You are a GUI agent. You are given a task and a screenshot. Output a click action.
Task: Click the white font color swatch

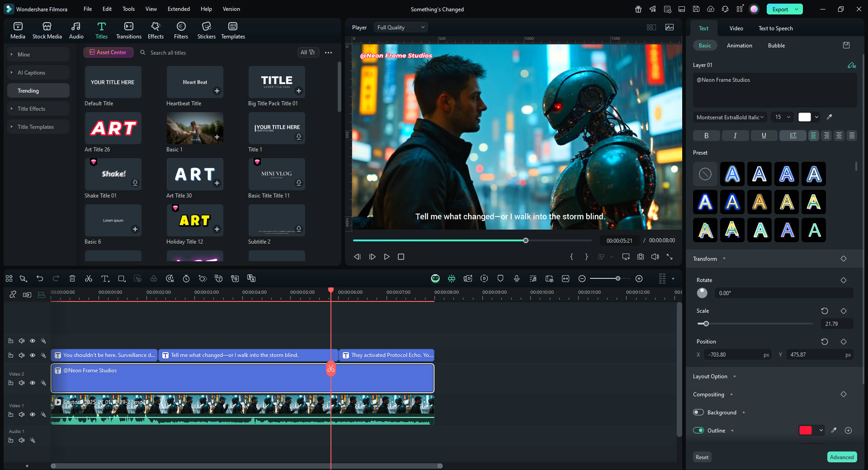pos(805,117)
